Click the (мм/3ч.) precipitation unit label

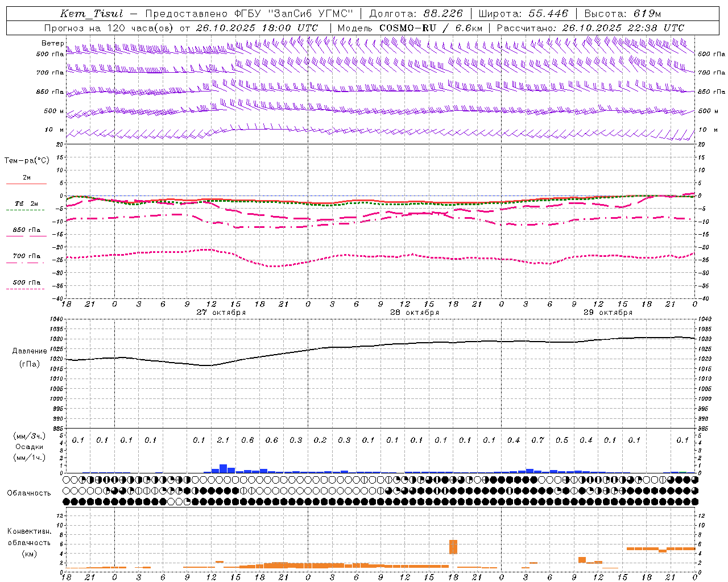[30, 436]
